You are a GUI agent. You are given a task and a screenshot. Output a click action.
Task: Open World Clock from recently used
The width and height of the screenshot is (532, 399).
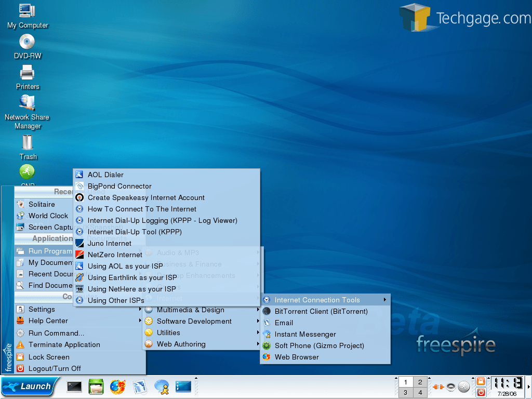pyautogui.click(x=44, y=216)
